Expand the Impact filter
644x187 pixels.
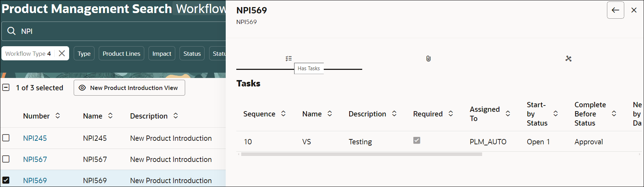coord(162,54)
